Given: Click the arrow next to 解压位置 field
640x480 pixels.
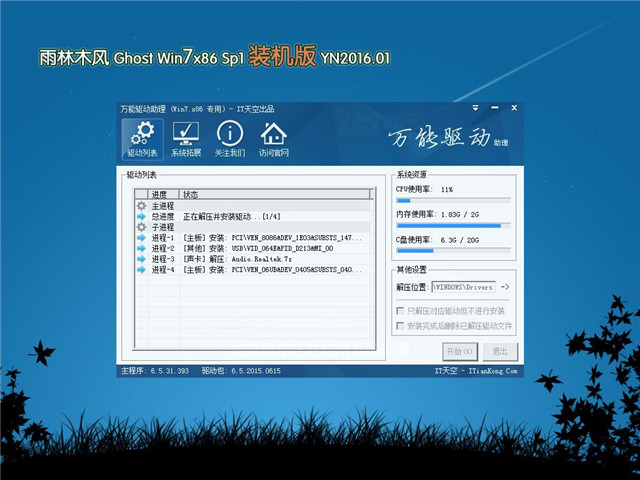Looking at the screenshot, I should pos(505,287).
